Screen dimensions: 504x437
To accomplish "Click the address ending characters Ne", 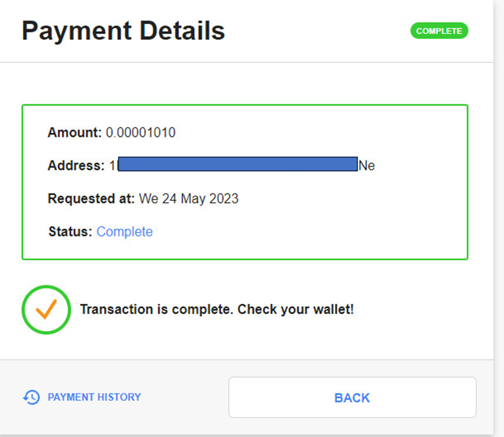I will click(367, 166).
